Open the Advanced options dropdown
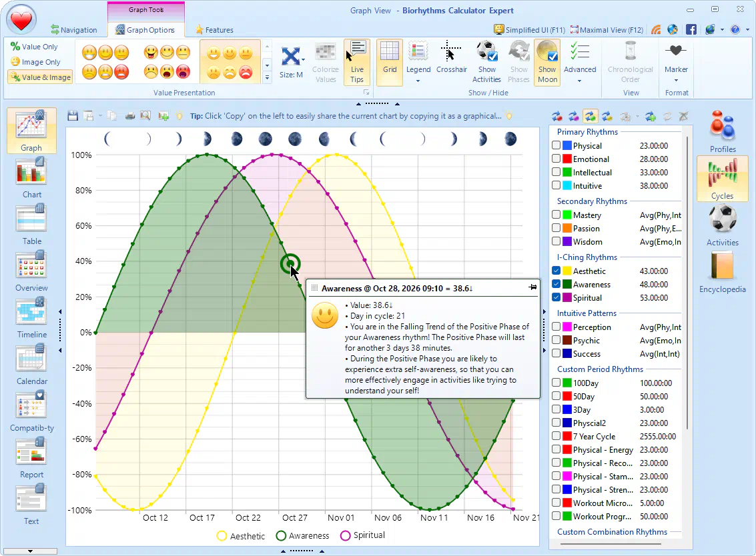The height and width of the screenshot is (556, 756). 580,81
